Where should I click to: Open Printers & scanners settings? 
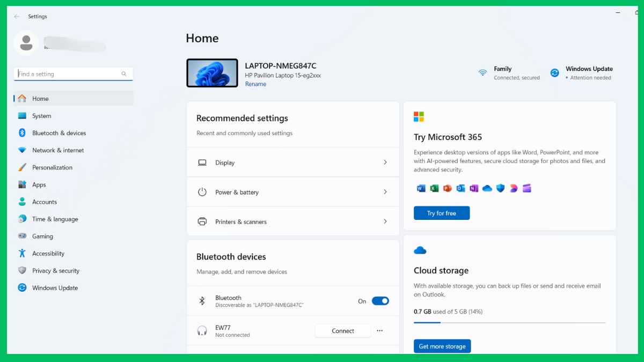[x=293, y=221]
